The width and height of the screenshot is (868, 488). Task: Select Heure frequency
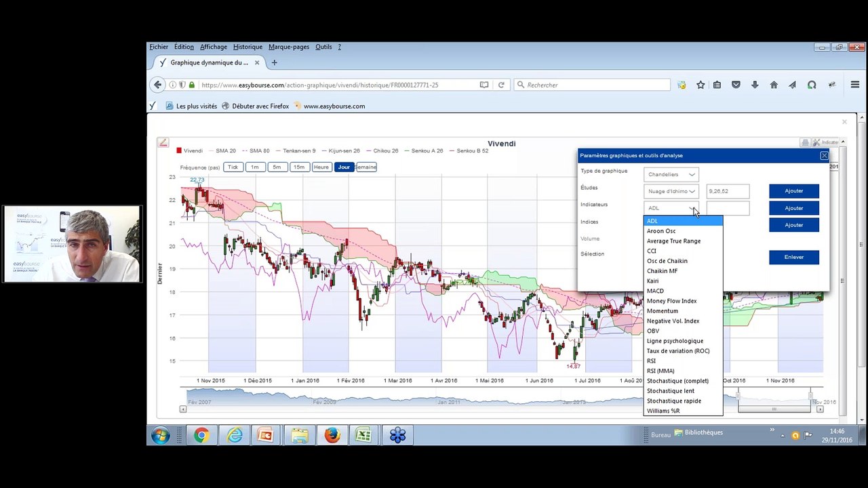pyautogui.click(x=321, y=167)
